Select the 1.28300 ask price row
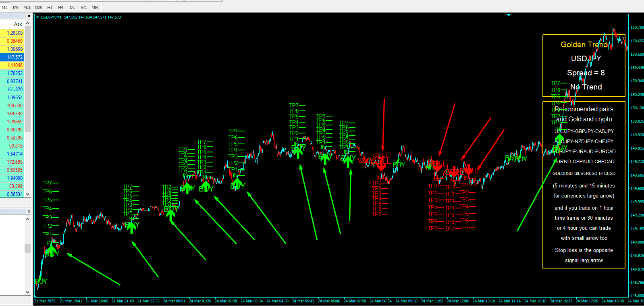This screenshot has width=644, height=306. (12, 33)
